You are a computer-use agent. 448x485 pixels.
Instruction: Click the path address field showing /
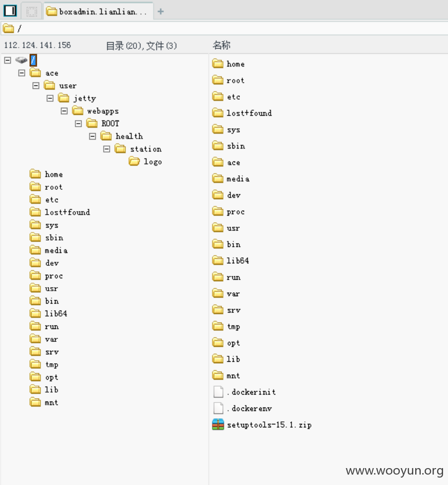tap(224, 28)
